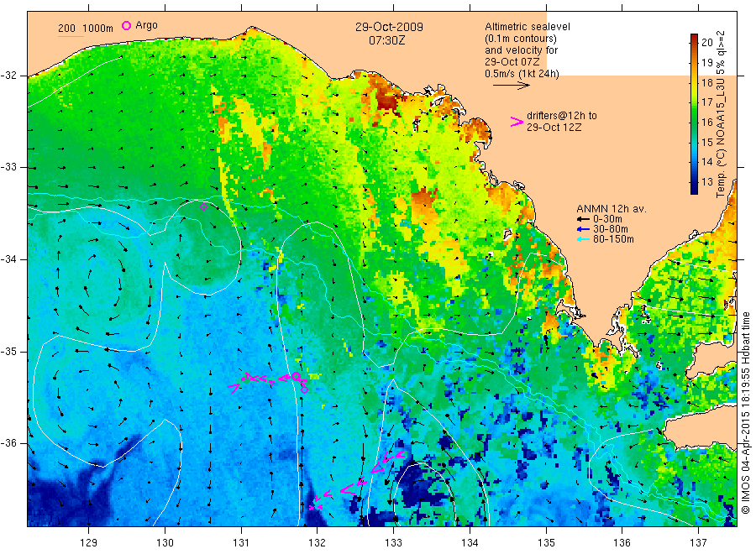Click the longitude label 137
This screenshot has height=554, width=756.
tap(698, 543)
